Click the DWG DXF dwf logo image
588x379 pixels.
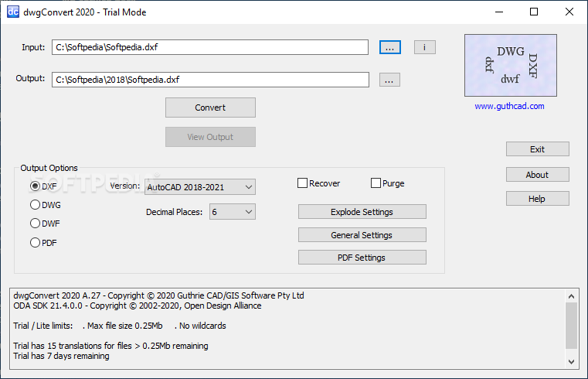click(x=511, y=65)
